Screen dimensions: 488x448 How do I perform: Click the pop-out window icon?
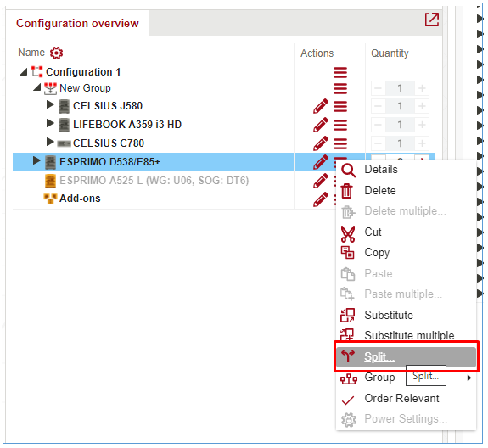432,20
